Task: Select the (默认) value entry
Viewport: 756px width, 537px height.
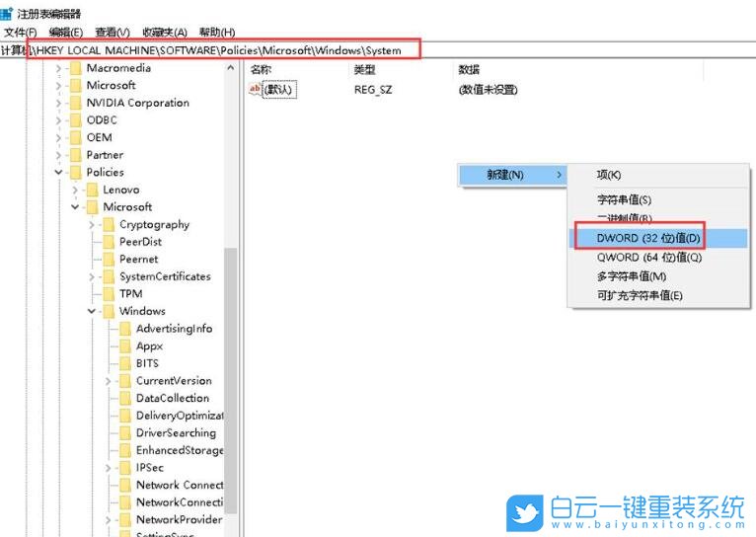Action: pyautogui.click(x=279, y=90)
